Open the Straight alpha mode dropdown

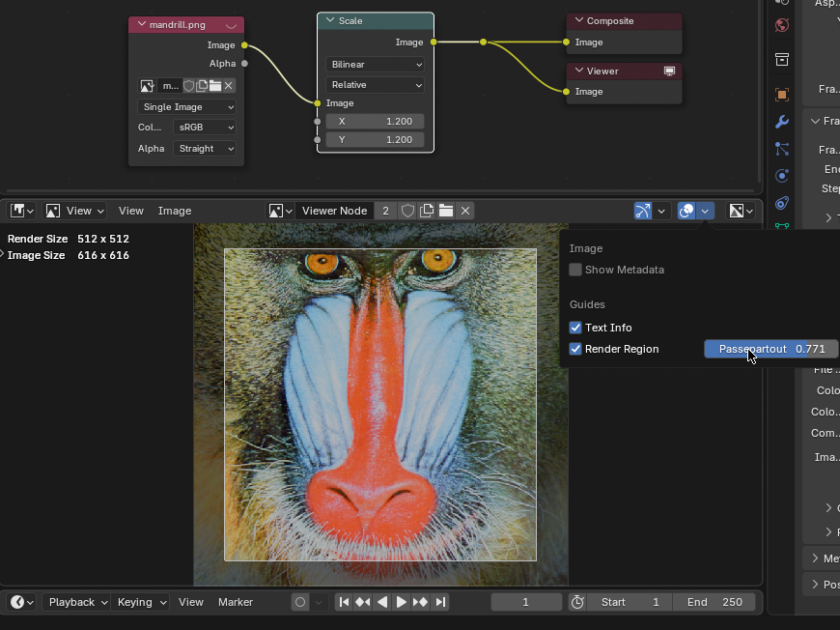(205, 149)
